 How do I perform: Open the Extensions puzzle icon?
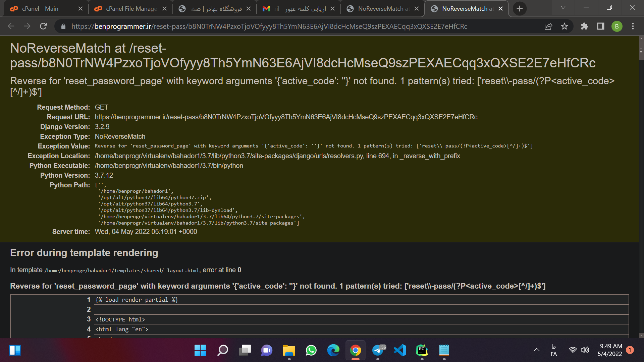pos(585,26)
